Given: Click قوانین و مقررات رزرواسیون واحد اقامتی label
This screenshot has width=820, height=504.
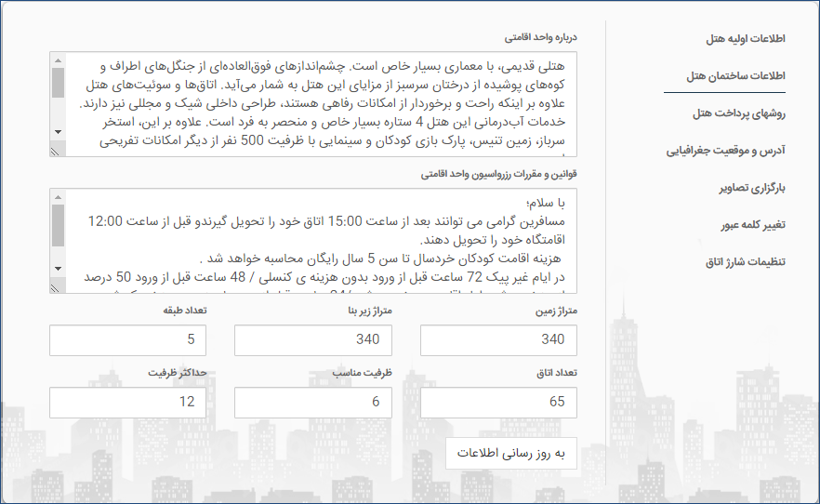Looking at the screenshot, I should coord(499,174).
